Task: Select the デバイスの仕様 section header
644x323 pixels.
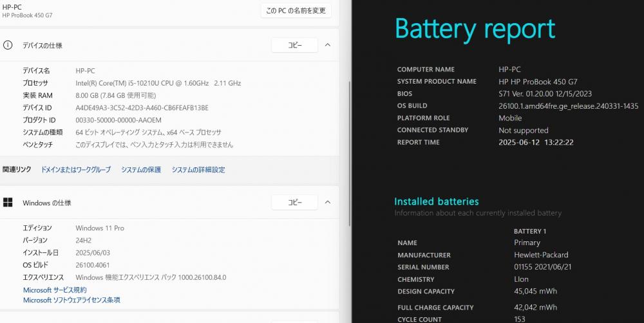Action: [x=43, y=46]
